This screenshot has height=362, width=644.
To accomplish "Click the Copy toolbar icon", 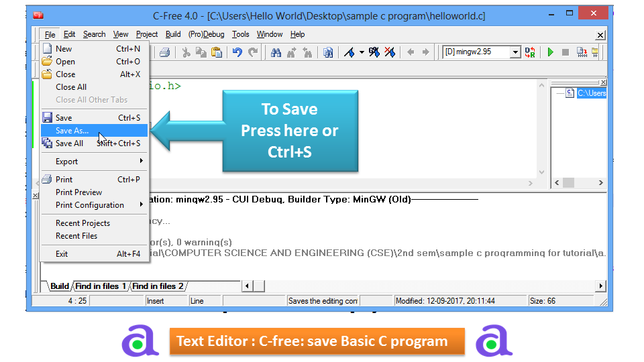I will point(201,52).
